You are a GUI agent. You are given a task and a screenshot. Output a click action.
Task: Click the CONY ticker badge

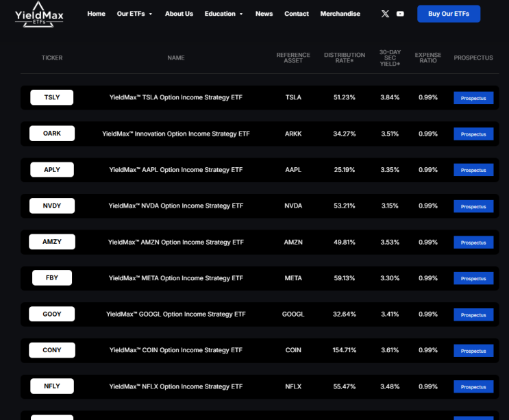52,350
